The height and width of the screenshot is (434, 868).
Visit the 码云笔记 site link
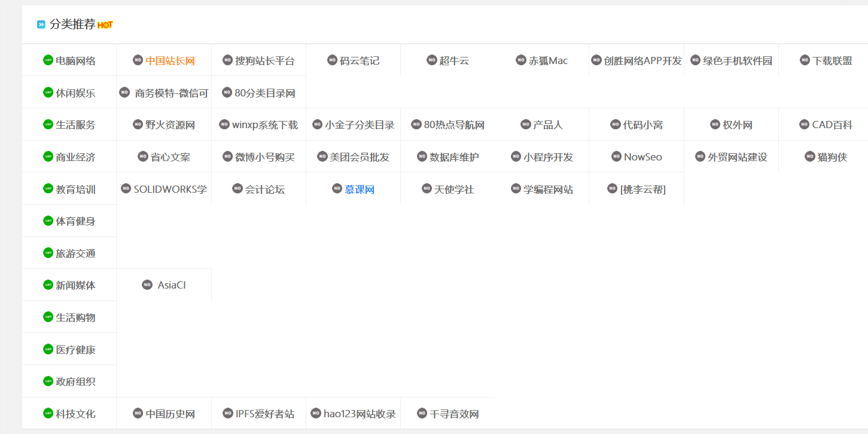point(360,60)
